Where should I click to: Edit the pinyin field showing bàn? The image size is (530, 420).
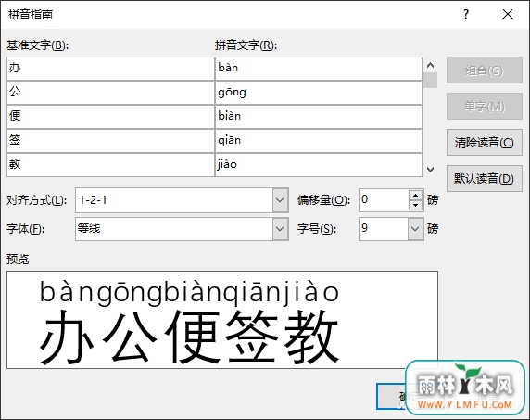(319, 69)
